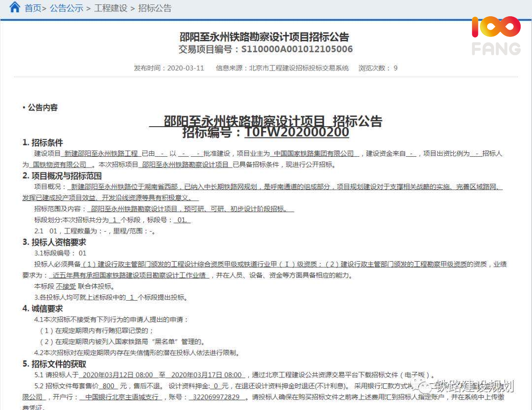Select 招标公告 breadcrumb item
Viewport: 532px width, 410px height.
pyautogui.click(x=155, y=8)
